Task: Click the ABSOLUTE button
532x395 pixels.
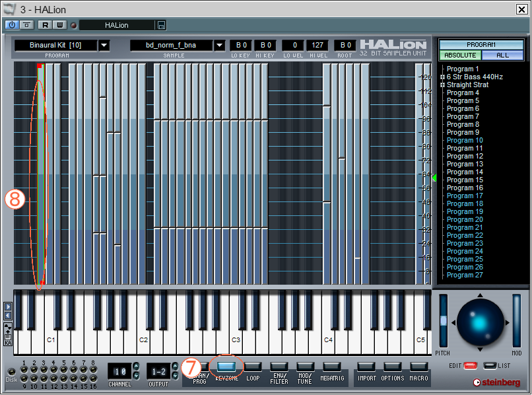Action: 459,55
